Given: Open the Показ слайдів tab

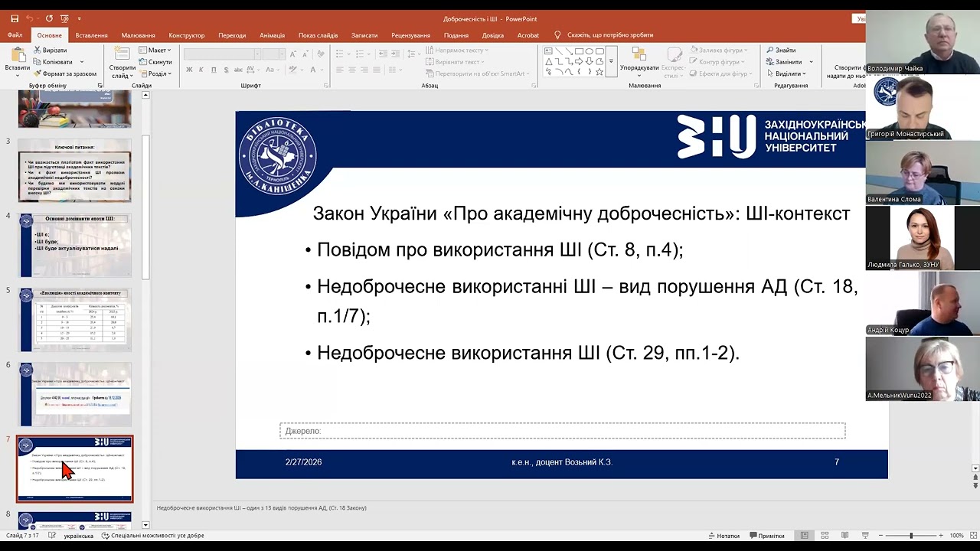Looking at the screenshot, I should (x=318, y=35).
